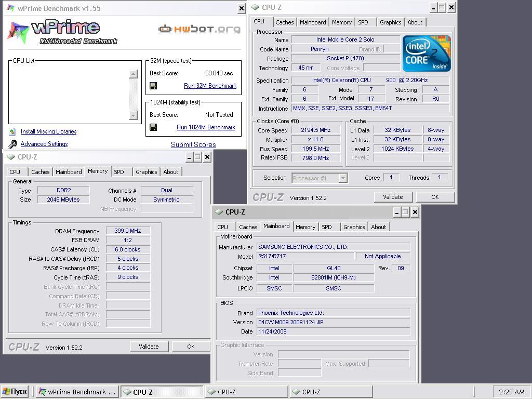Click the CAS# Latency 6.0 clocks value
The image size is (532, 399).
[x=128, y=249]
